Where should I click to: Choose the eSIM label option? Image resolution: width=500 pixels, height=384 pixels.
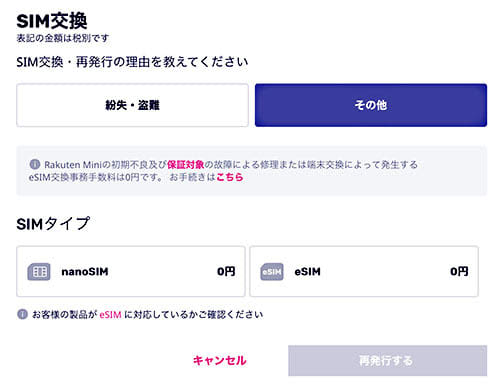pyautogui.click(x=307, y=272)
